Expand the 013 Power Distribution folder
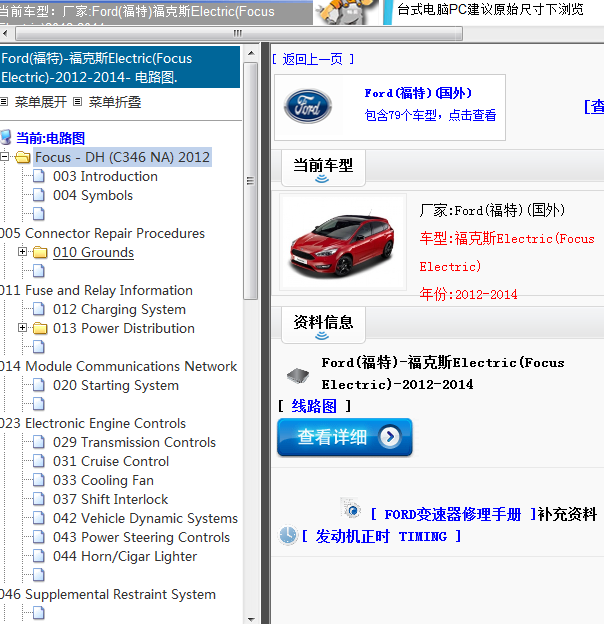This screenshot has width=604, height=624. click(x=22, y=328)
